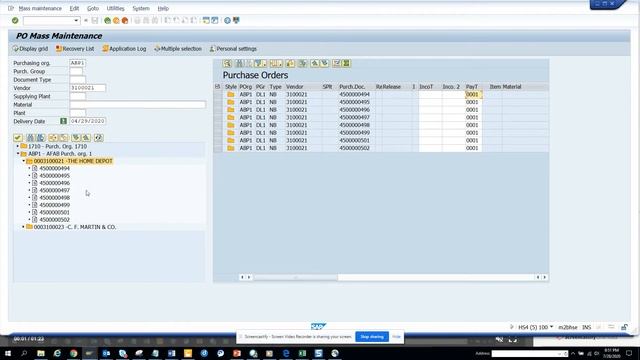Viewport: 640px width, 360px height.
Task: Click the blue Help question mark icon
Action: pyautogui.click(x=227, y=20)
